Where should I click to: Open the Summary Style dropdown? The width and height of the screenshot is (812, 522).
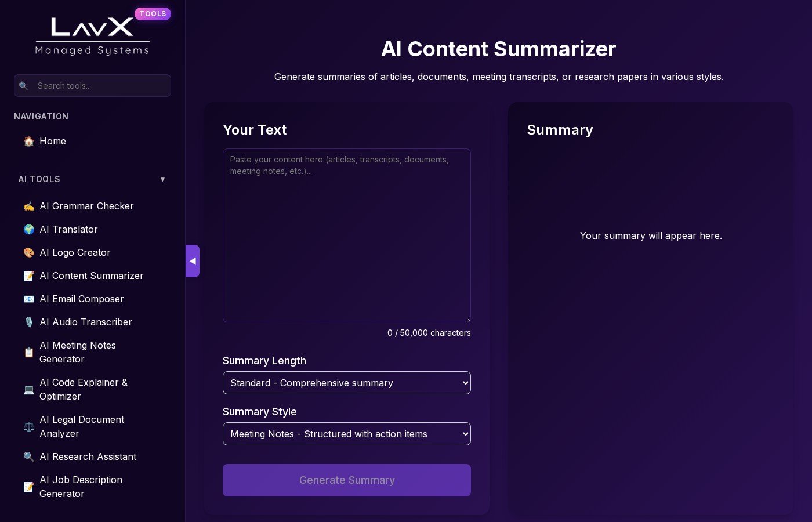[x=346, y=434]
